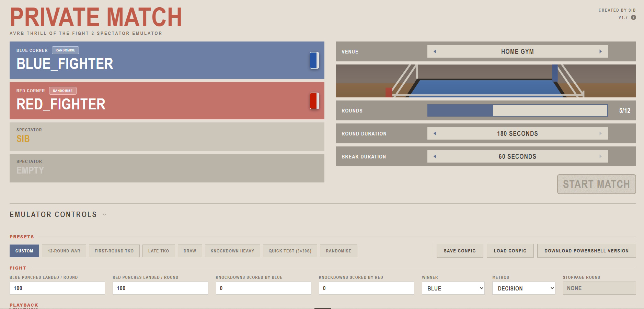
Task: Click the RED_FIGHTER name
Action: [x=61, y=104]
